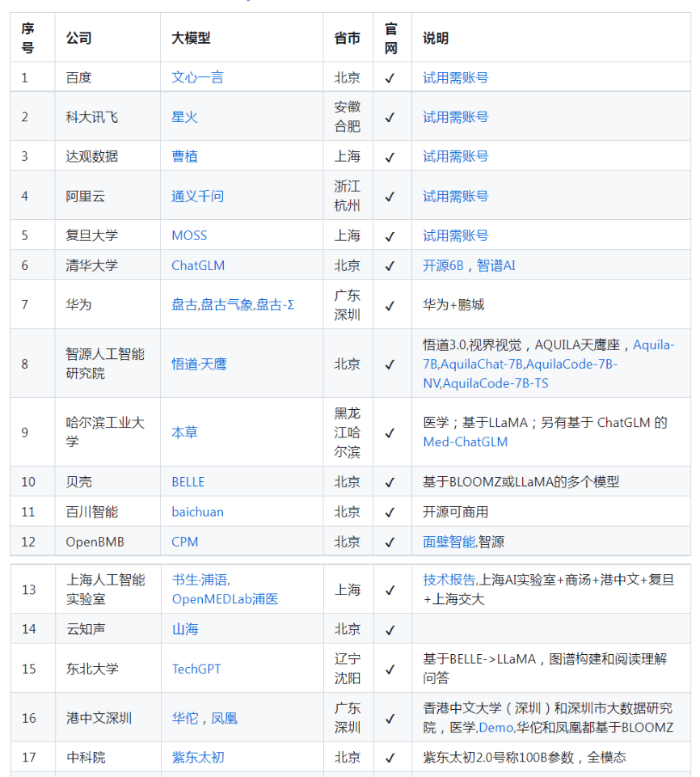The width and height of the screenshot is (700, 777).
Task: Click the Demo link in 港中文深圳 row
Action: tap(495, 728)
